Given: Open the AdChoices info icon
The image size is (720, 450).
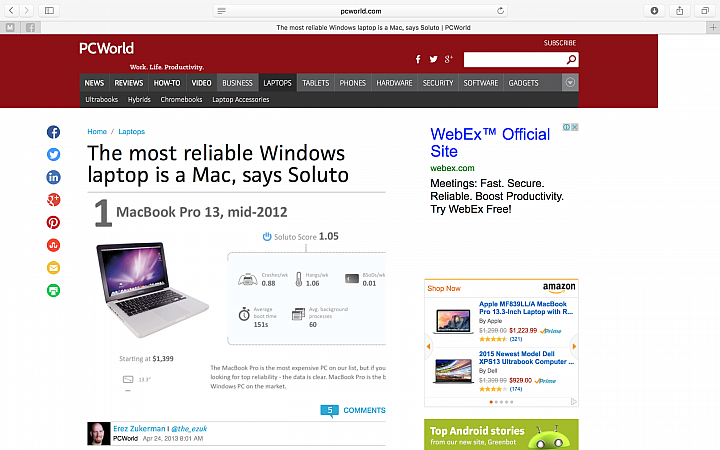Looking at the screenshot, I should pos(567,127).
